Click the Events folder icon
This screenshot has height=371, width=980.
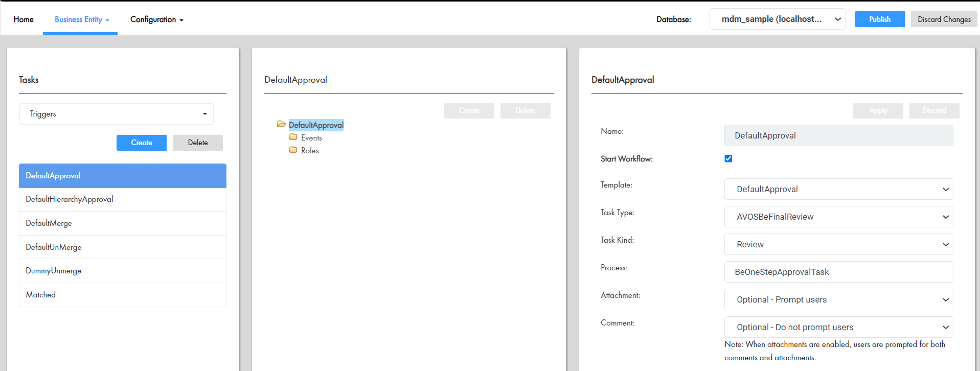coord(293,137)
